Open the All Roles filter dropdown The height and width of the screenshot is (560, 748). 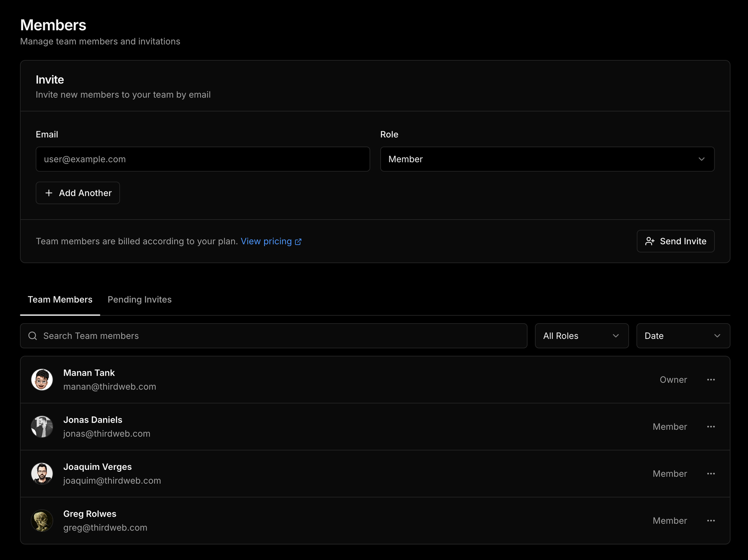(x=582, y=336)
